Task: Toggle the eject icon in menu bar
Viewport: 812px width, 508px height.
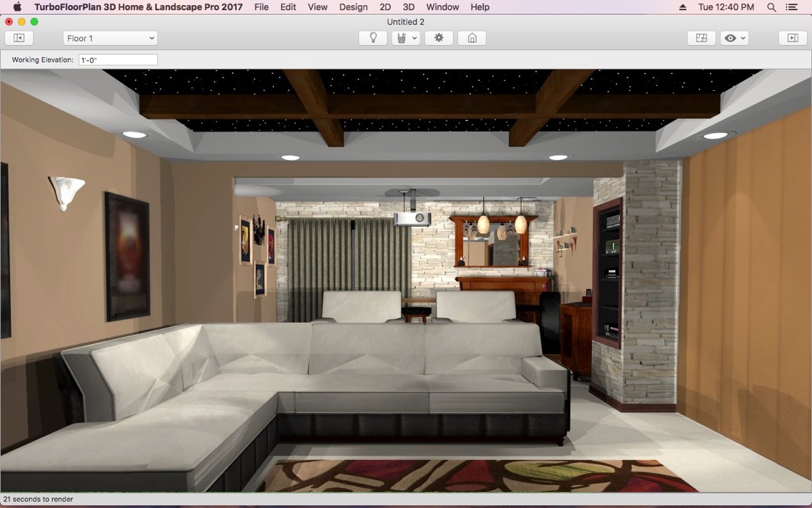Action: pyautogui.click(x=681, y=7)
